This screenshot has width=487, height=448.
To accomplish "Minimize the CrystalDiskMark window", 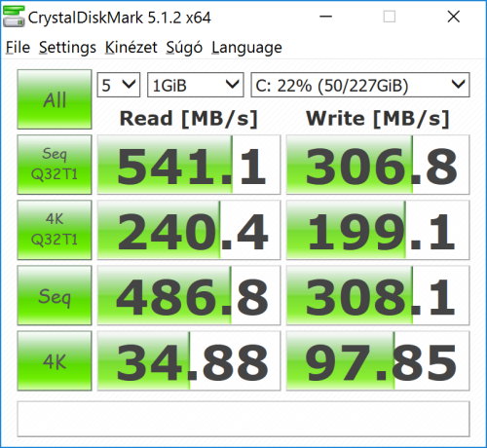I will tap(325, 17).
